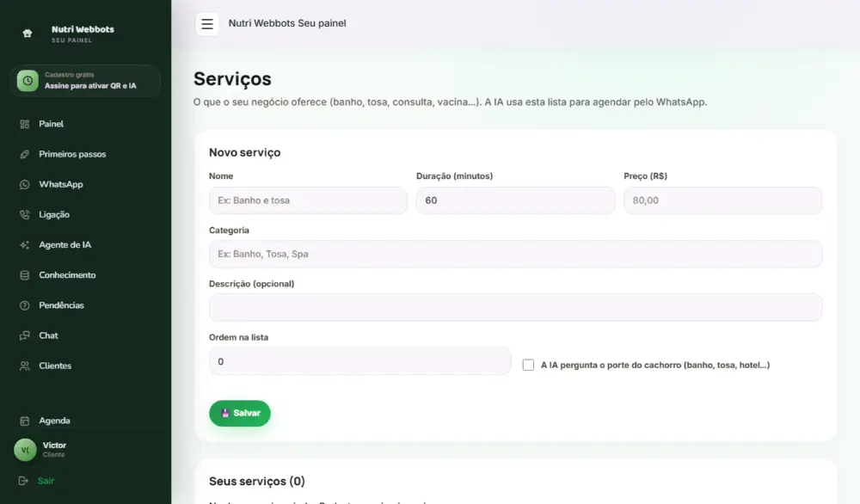860x504 pixels.
Task: Click the Agente de IA sparkle icon
Action: (x=25, y=245)
